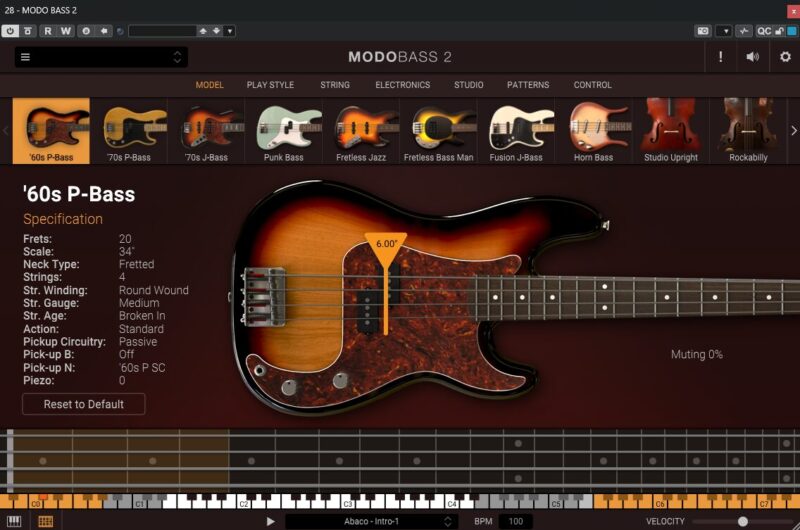Screen dimensions: 800x530
Task: Click the Medium string gauge value
Action: click(139, 302)
